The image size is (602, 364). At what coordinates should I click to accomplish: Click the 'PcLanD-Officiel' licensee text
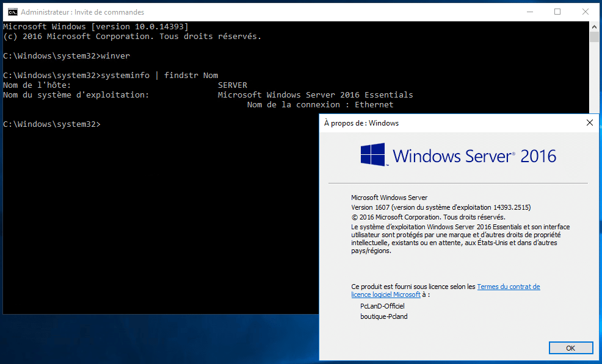coord(382,306)
